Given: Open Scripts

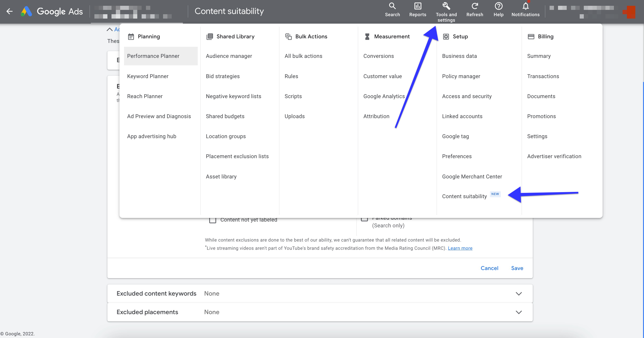Looking at the screenshot, I should pos(293,96).
